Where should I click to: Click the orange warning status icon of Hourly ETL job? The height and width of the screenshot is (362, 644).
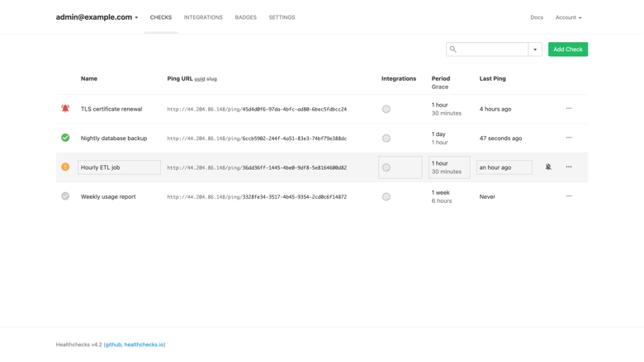pos(65,167)
